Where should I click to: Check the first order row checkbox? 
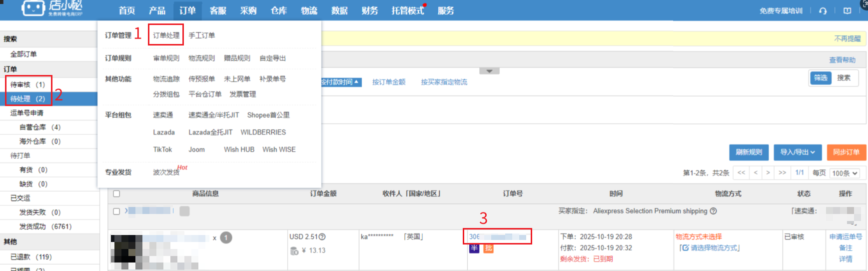(x=116, y=211)
